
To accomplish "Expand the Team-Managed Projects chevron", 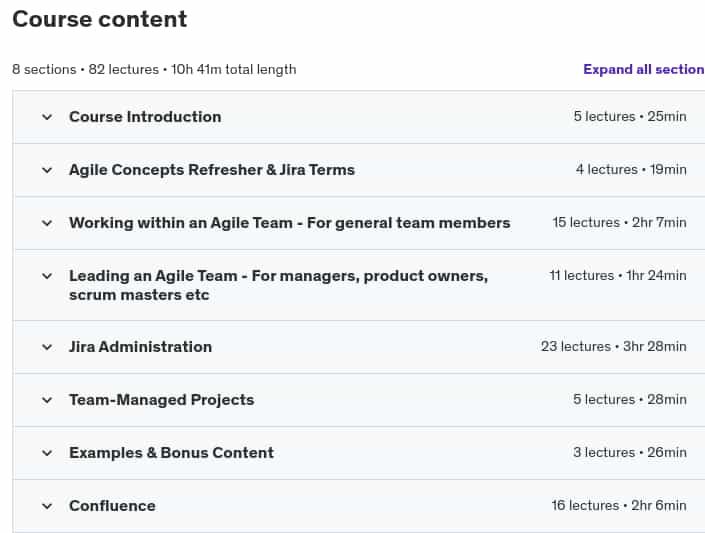I will 47,400.
